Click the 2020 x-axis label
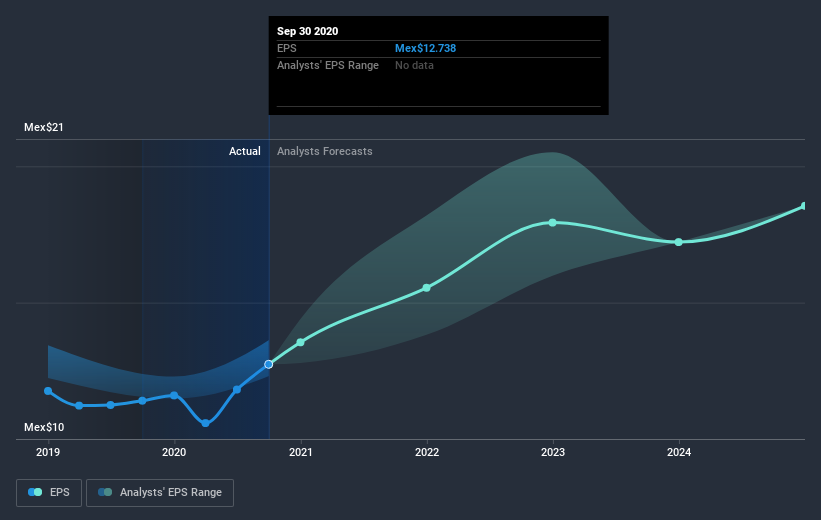The width and height of the screenshot is (821, 520). coord(174,452)
